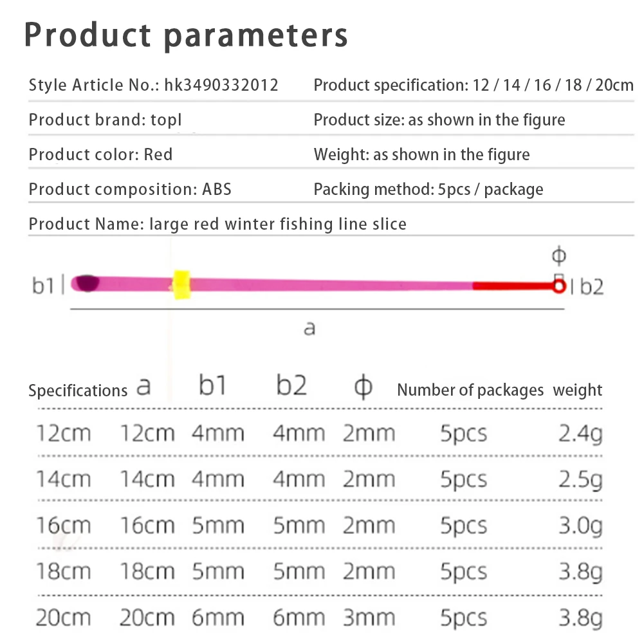The width and height of the screenshot is (644, 644).
Task: Click the "weight" column header
Action: (578, 390)
